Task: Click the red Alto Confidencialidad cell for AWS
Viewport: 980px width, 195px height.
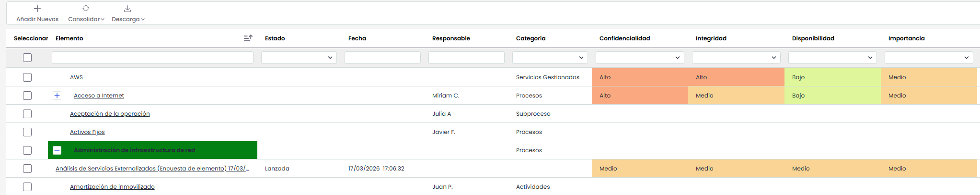Action: [639, 77]
